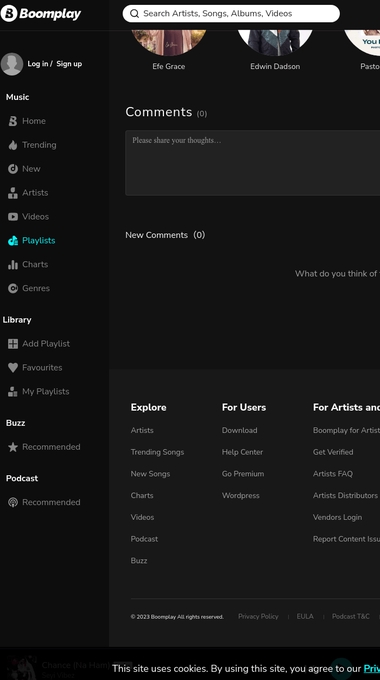
Task: Select the Trending flame icon
Action: point(13,145)
